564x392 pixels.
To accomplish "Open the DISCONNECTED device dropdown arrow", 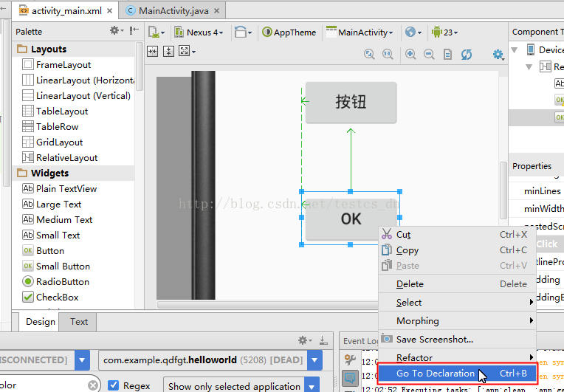I will click(x=82, y=360).
